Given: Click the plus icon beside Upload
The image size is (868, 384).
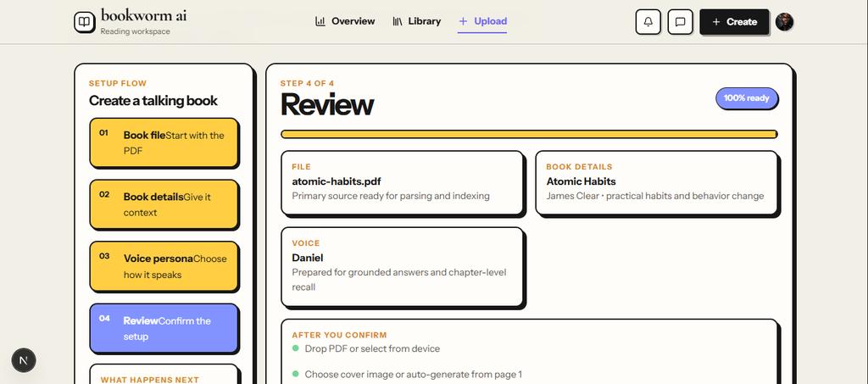Looking at the screenshot, I should pos(463,21).
